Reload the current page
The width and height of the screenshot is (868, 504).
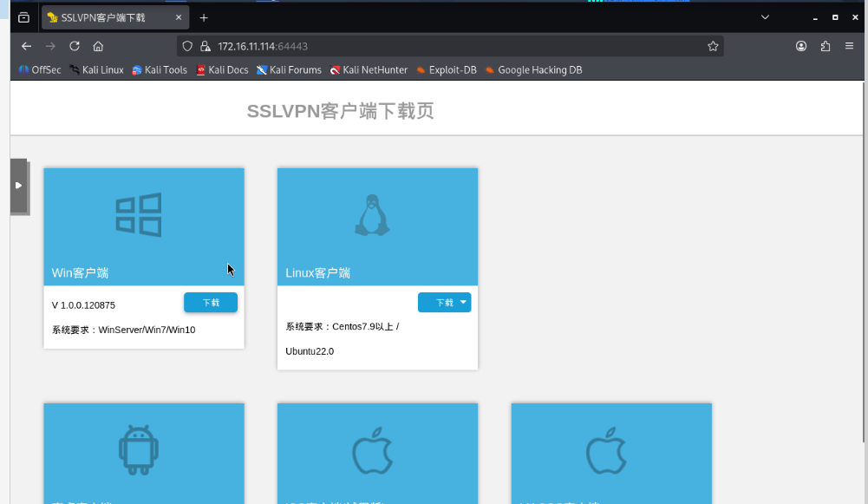(75, 47)
